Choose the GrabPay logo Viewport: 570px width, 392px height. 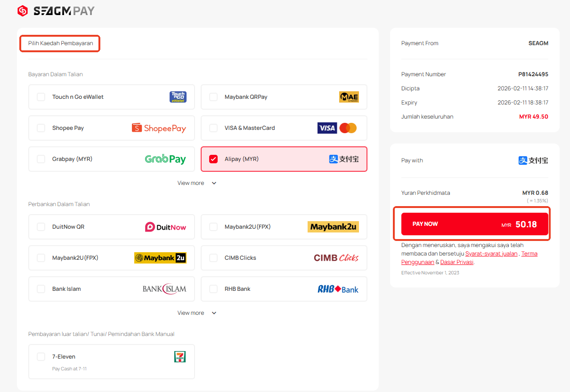coord(165,159)
